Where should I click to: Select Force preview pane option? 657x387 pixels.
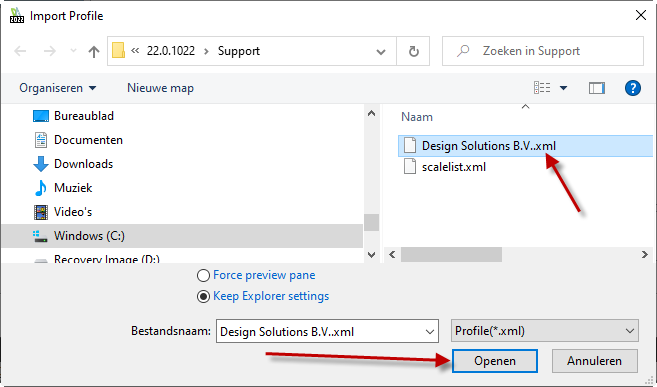pos(256,275)
